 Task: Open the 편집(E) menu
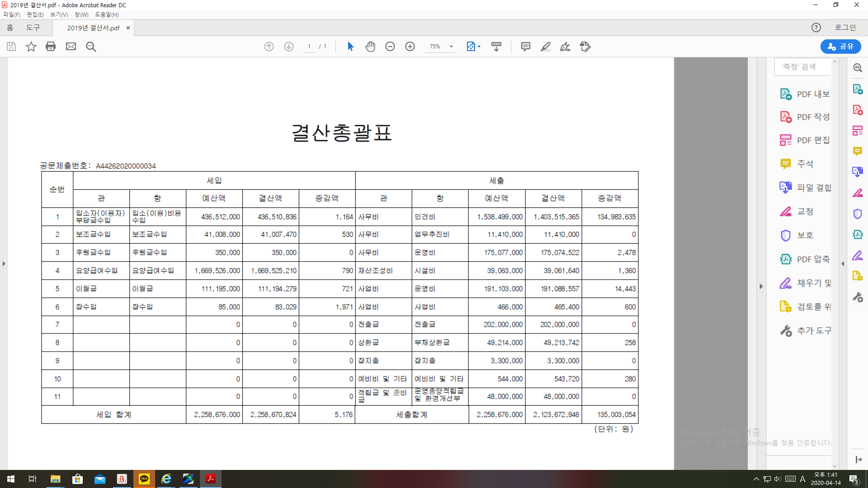(35, 14)
